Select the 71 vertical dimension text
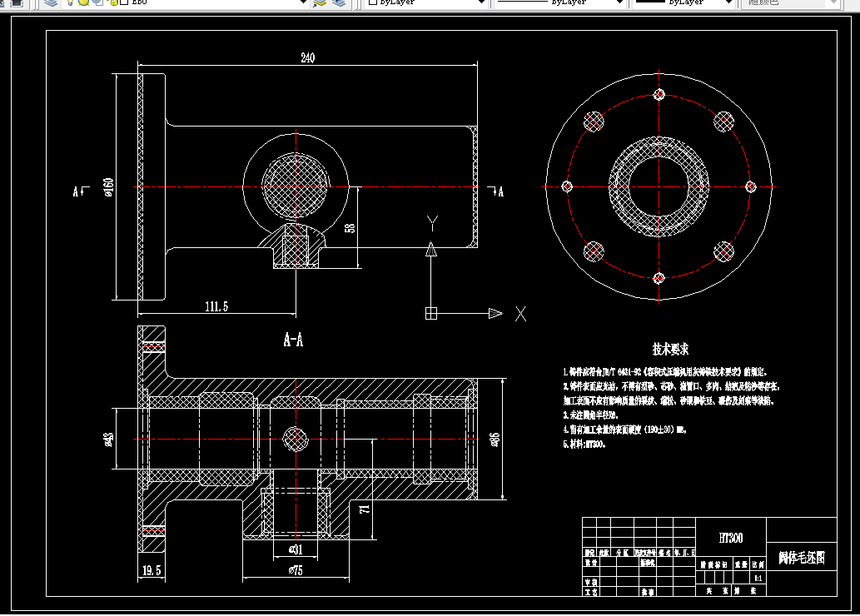860x616 pixels. point(365,509)
